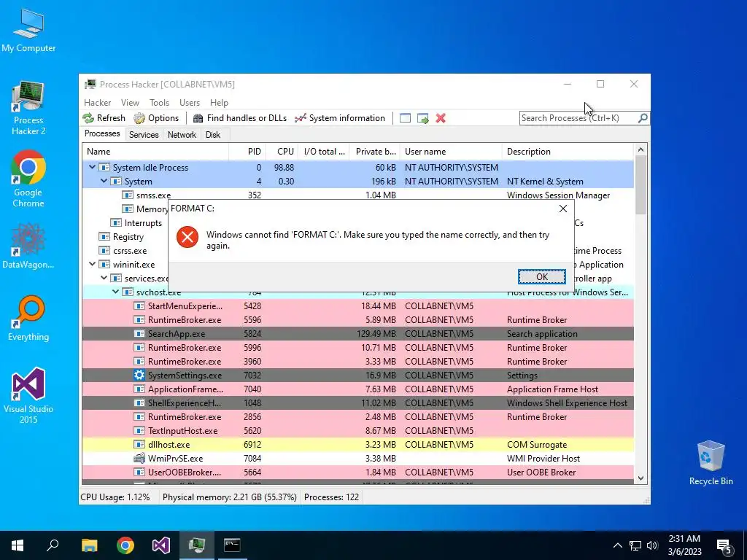Click the process list scroll up arrow
Screen dimensions: 747x560
tap(640, 150)
